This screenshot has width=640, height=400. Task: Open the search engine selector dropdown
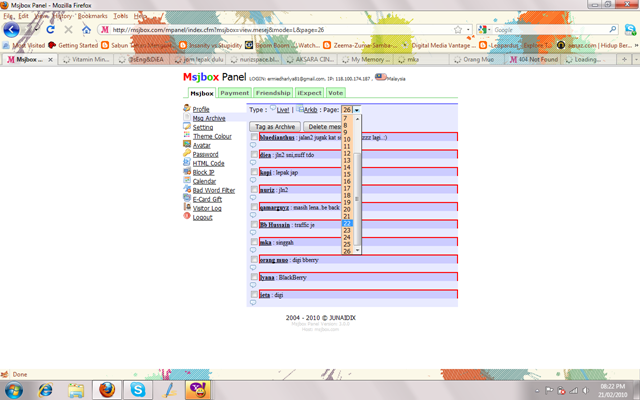click(x=484, y=29)
